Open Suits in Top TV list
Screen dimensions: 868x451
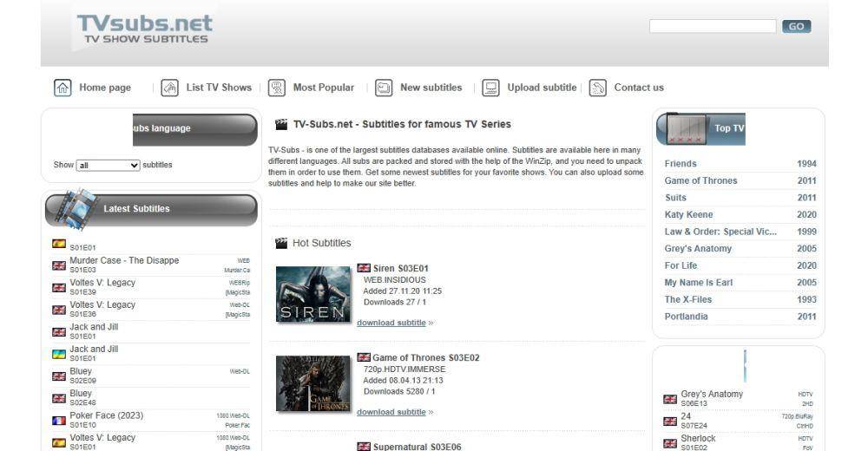click(675, 198)
